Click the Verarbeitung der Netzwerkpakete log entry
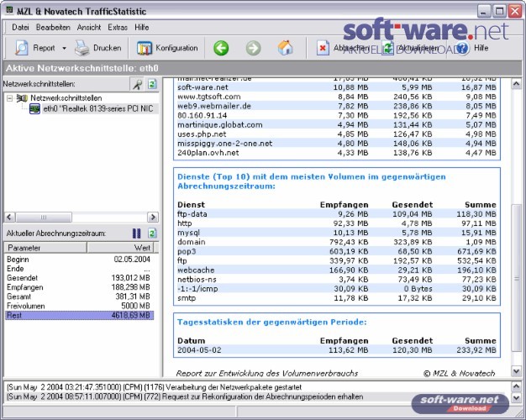The image size is (526, 420). 155,387
